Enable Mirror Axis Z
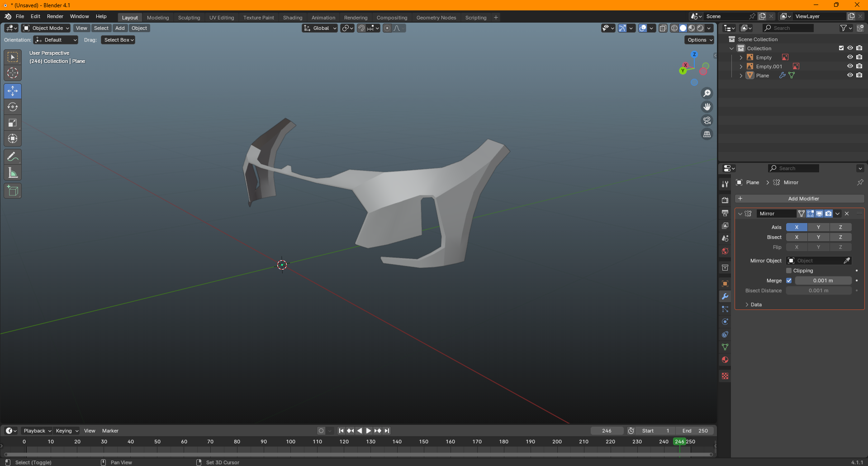 840,227
